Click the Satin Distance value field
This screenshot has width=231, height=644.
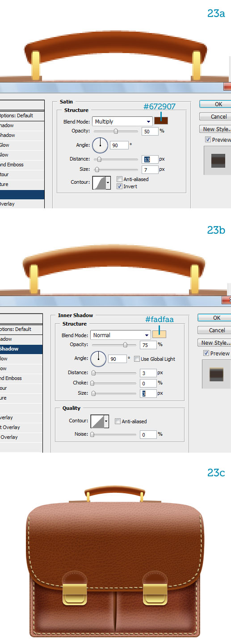[151, 159]
